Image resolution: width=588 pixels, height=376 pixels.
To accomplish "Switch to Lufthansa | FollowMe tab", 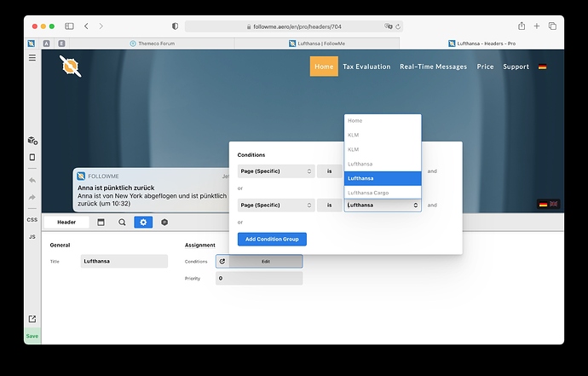I will [317, 43].
